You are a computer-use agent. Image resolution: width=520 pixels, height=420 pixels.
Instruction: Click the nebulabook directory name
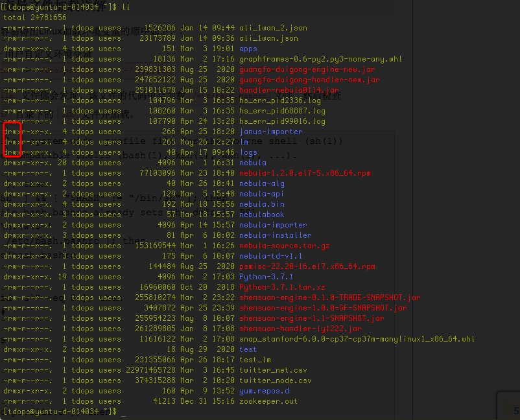pos(262,215)
